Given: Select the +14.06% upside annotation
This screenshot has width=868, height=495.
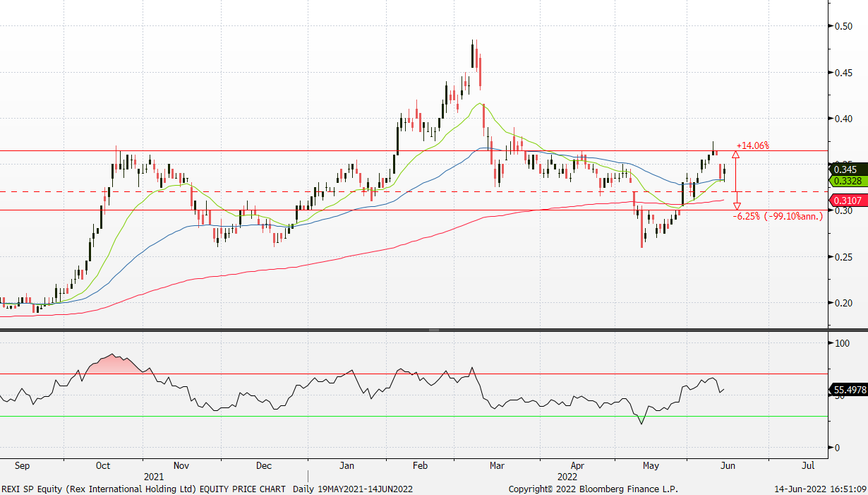Looking at the screenshot, I should click(x=752, y=145).
